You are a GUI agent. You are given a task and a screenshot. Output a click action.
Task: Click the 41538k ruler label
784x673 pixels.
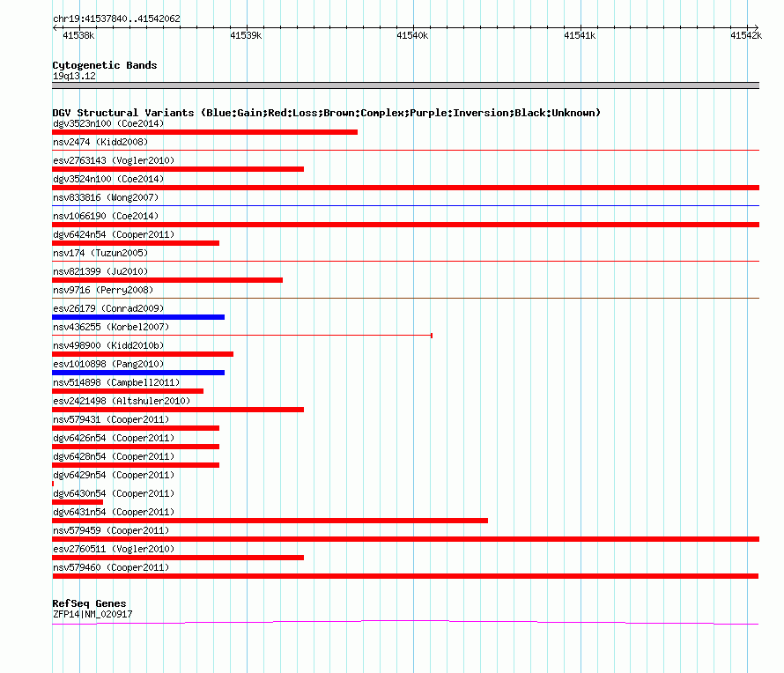78,35
